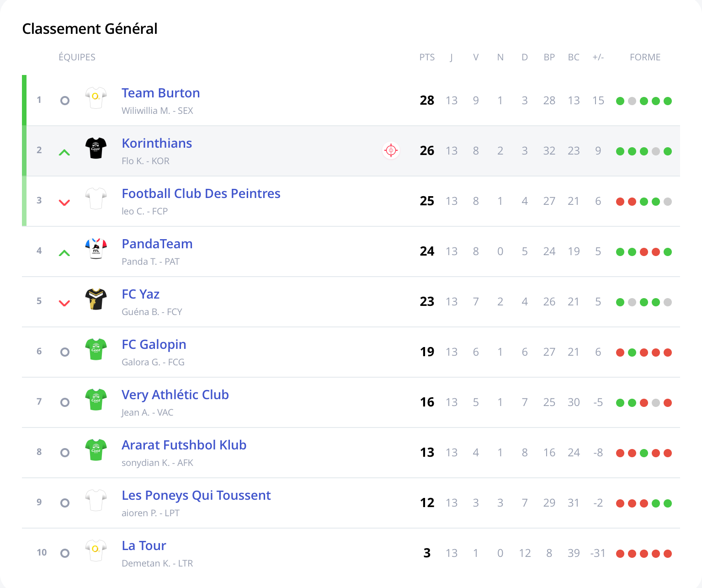This screenshot has height=588, width=702.
Task: Click the black Korinthians jersey icon
Action: coord(96,148)
